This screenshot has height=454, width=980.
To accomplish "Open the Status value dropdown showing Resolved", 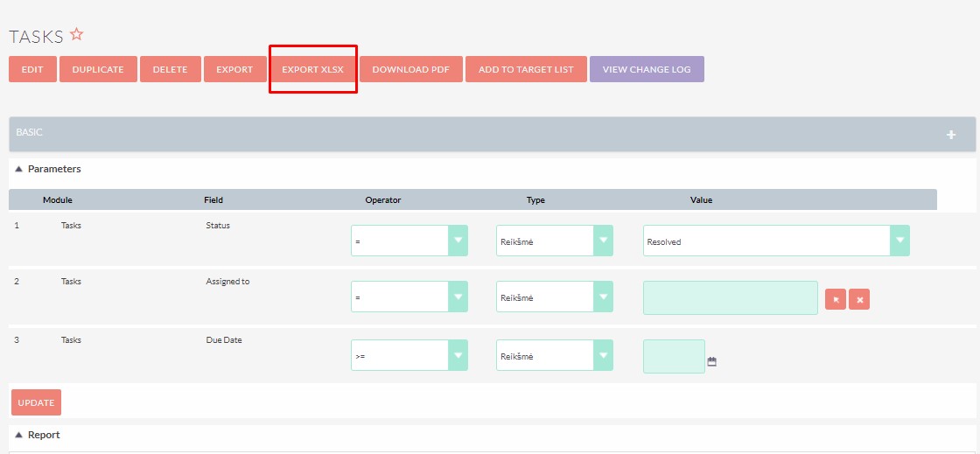I will tap(776, 241).
